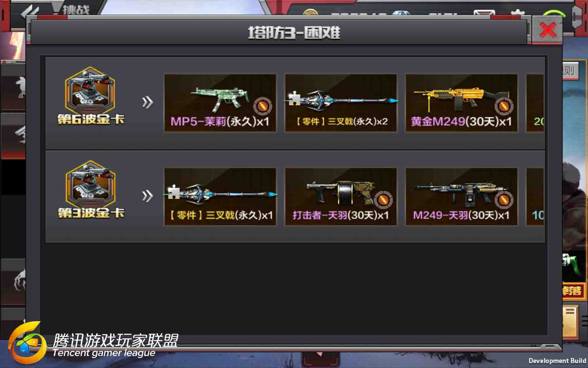Close the 塔防3-困难 reward dialog

point(547,30)
